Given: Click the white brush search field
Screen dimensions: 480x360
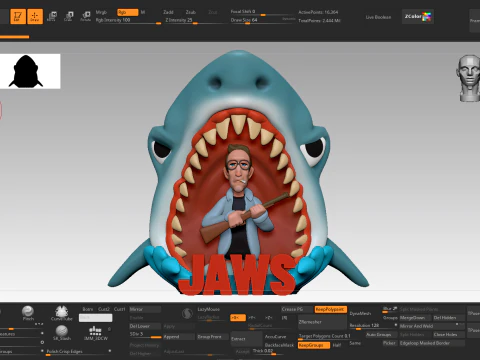Looking at the screenshot, I should (95, 318).
